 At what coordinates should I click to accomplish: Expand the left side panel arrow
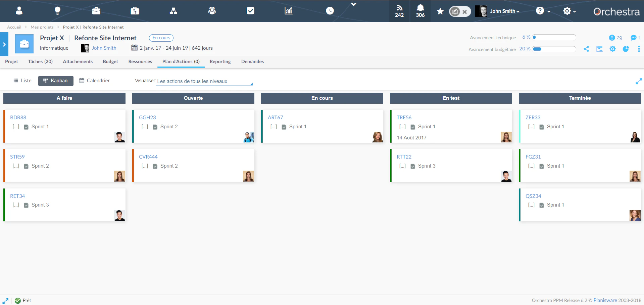tap(4, 44)
